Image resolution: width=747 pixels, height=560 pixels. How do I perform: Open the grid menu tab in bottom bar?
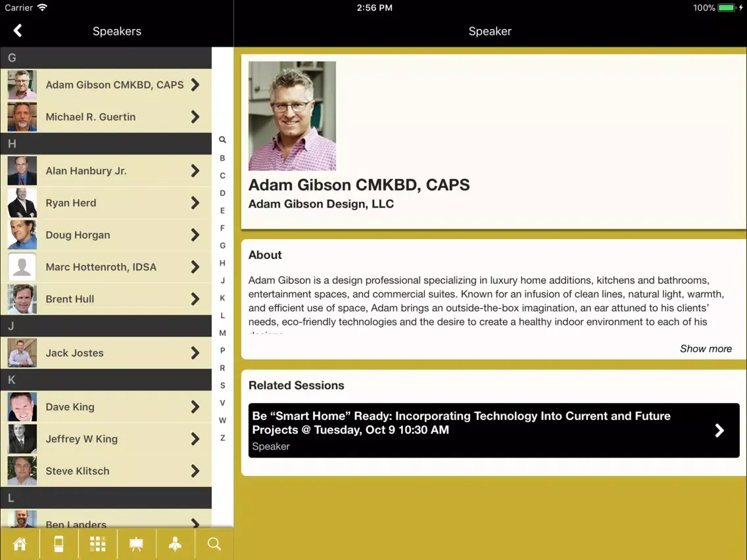coord(98,544)
